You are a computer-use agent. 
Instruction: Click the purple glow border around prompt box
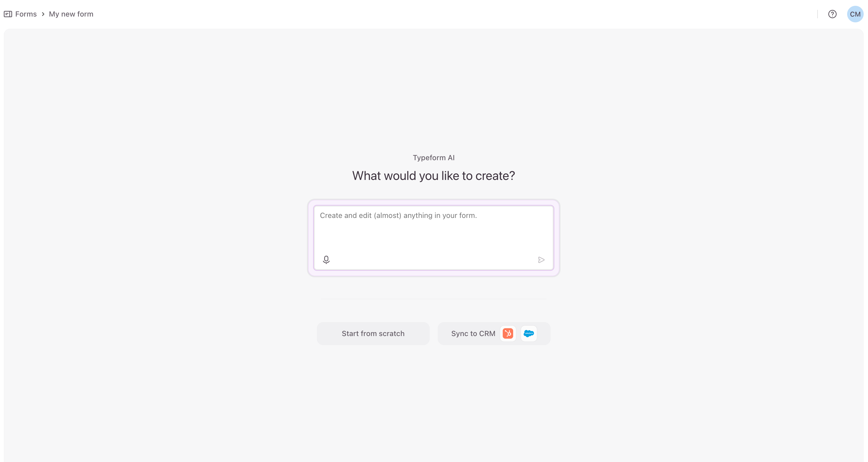pyautogui.click(x=433, y=273)
